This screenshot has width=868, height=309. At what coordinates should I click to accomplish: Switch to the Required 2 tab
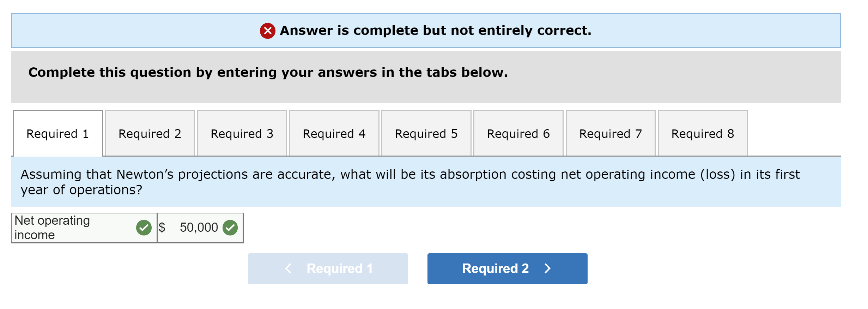[x=149, y=133]
